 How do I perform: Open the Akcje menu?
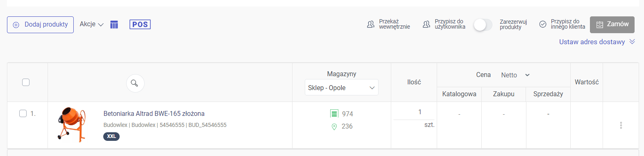tap(91, 24)
